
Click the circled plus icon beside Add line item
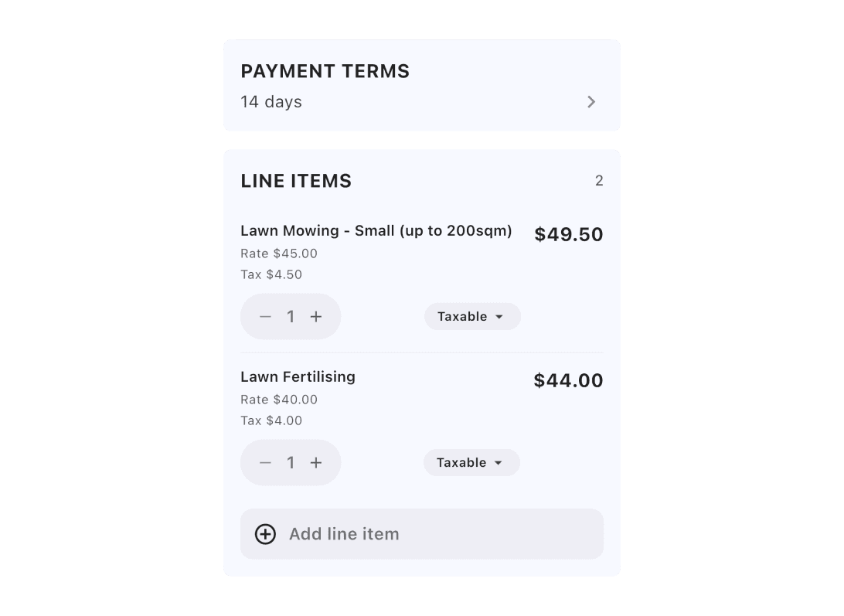[x=265, y=534]
